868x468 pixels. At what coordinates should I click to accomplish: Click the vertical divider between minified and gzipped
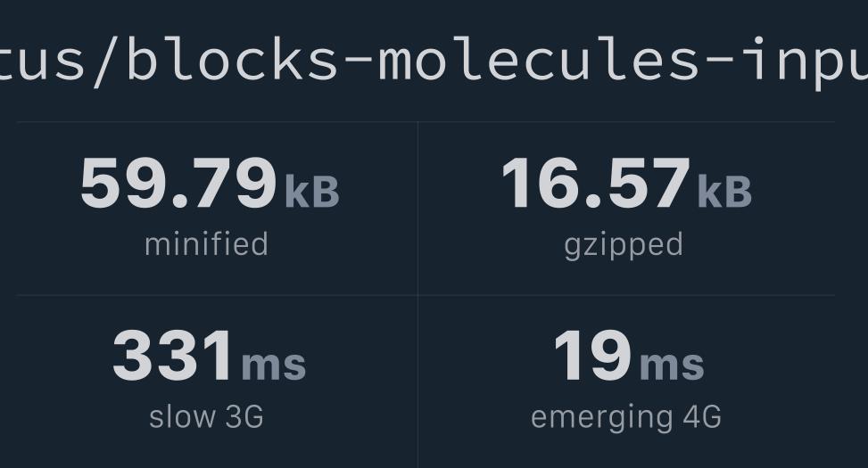(418, 209)
